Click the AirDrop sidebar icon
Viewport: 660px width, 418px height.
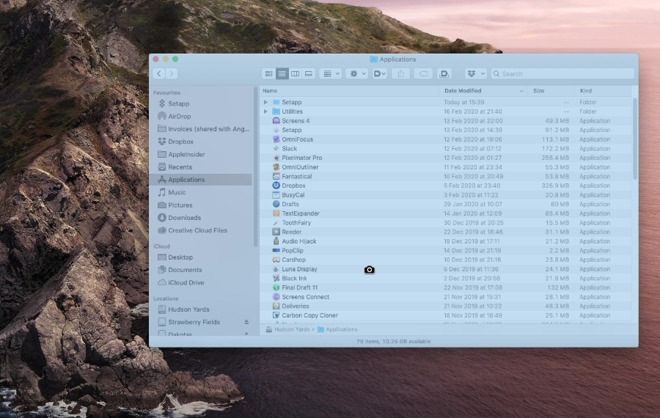(161, 116)
